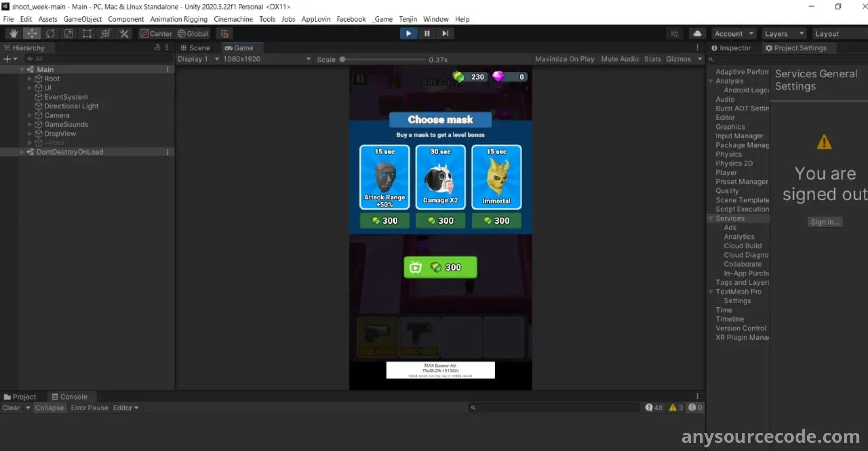
Task: Select the Move tool
Action: (32, 33)
